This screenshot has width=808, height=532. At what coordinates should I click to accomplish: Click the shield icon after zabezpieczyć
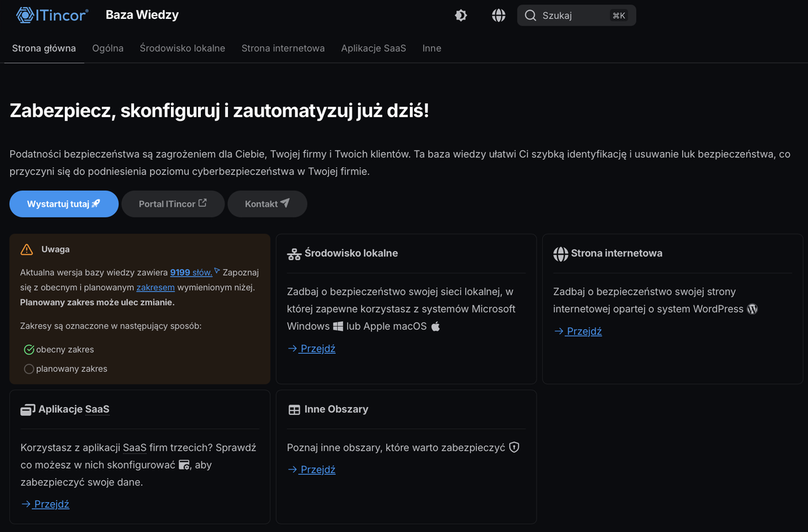[x=514, y=448]
